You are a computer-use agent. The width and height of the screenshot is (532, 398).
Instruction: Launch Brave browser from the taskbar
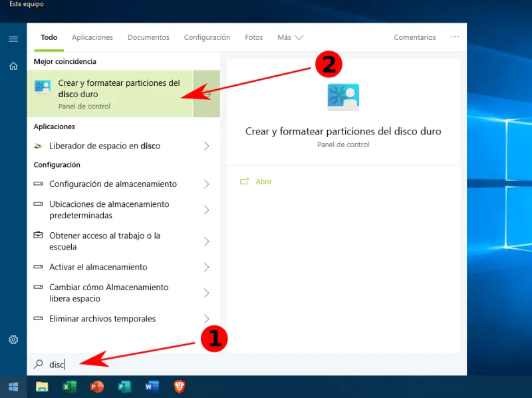pyautogui.click(x=180, y=387)
